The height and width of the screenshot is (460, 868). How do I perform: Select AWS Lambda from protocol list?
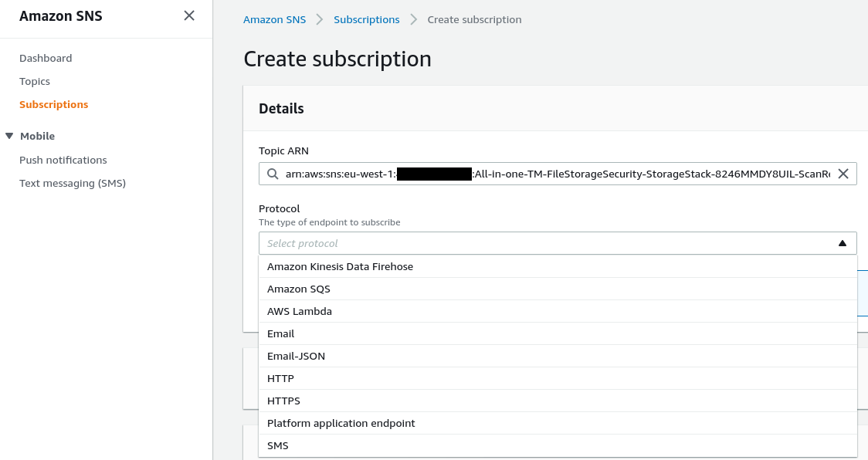(558, 311)
